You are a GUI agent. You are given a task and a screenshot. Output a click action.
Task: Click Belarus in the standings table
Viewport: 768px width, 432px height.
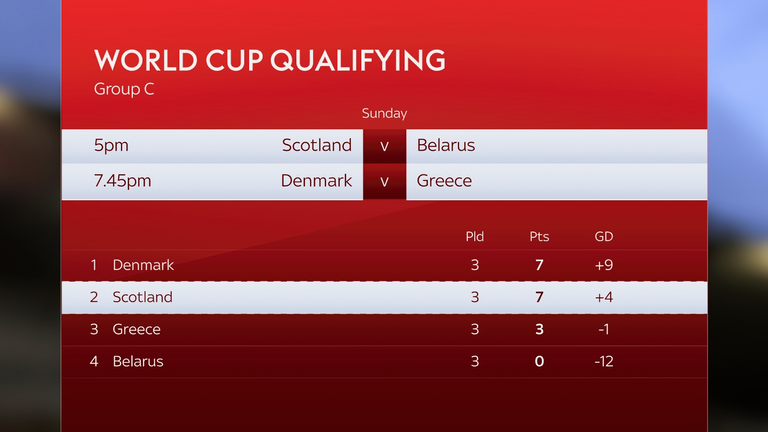138,361
